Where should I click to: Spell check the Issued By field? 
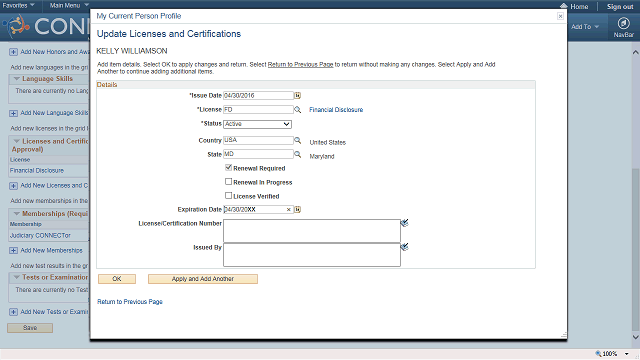[404, 247]
